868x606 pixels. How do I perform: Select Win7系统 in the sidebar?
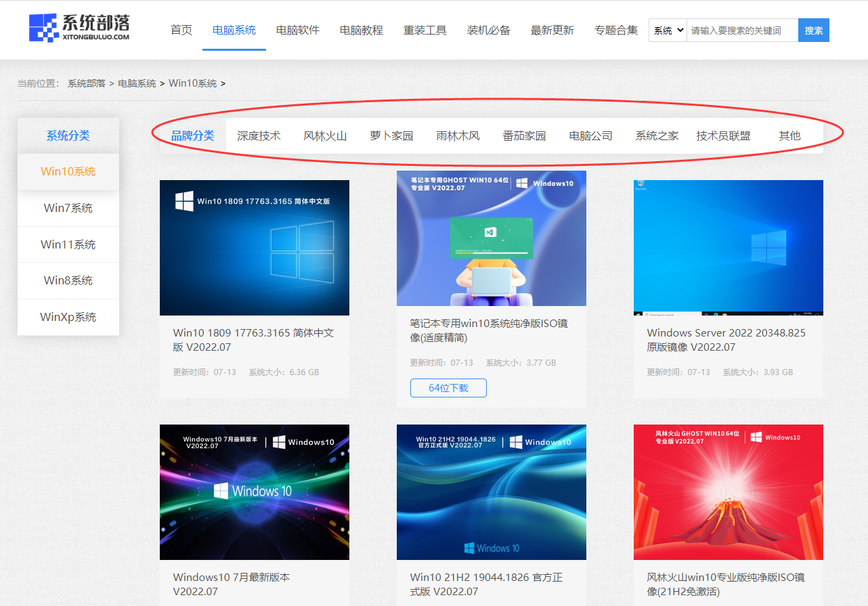point(68,208)
